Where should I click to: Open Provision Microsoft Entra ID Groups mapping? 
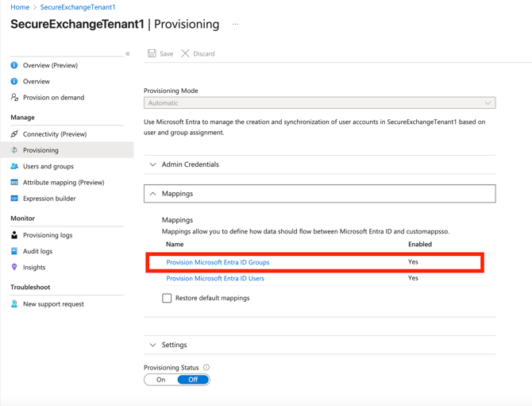(x=218, y=262)
